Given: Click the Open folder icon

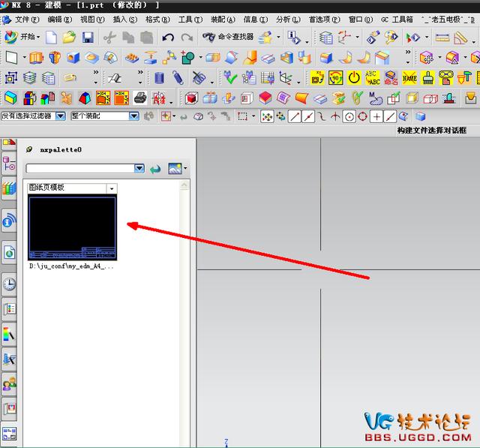Looking at the screenshot, I should tap(69, 38).
